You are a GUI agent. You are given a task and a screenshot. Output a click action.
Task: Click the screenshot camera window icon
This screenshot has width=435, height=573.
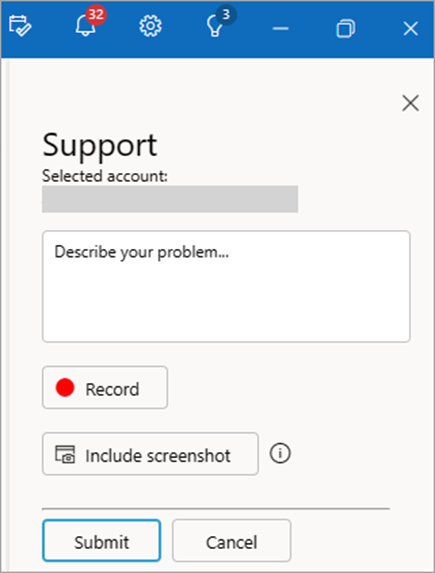coord(65,454)
